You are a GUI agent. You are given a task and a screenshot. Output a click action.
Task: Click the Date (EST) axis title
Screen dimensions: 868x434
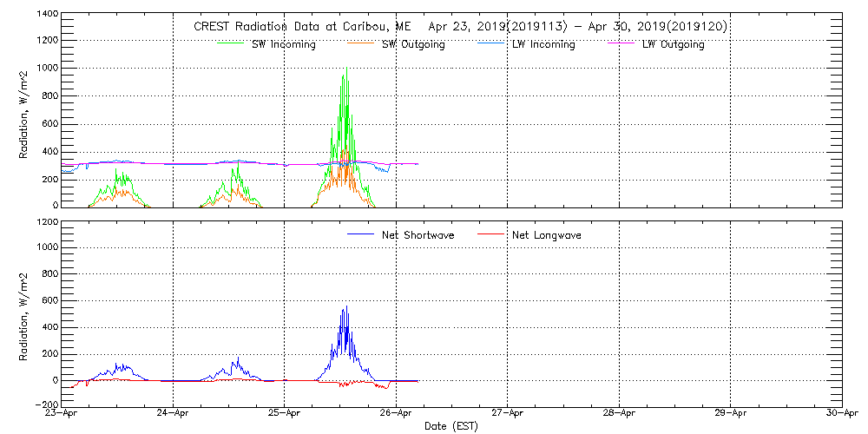451,426
